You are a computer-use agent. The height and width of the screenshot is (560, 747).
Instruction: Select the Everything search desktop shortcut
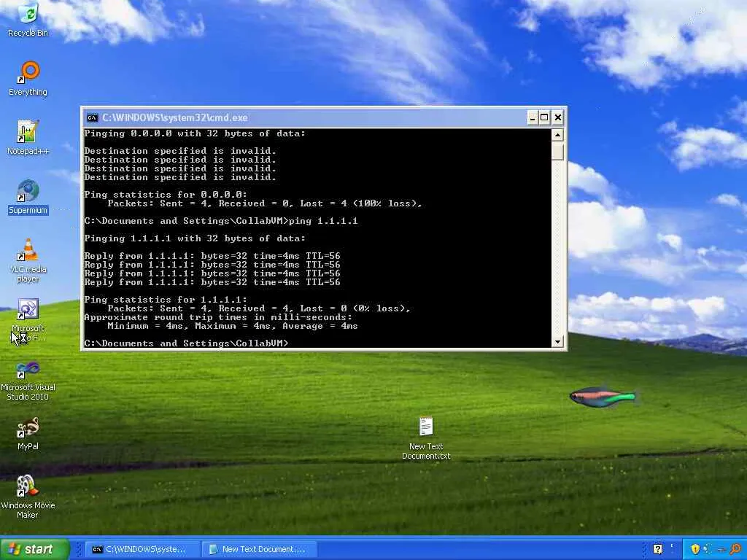28,79
